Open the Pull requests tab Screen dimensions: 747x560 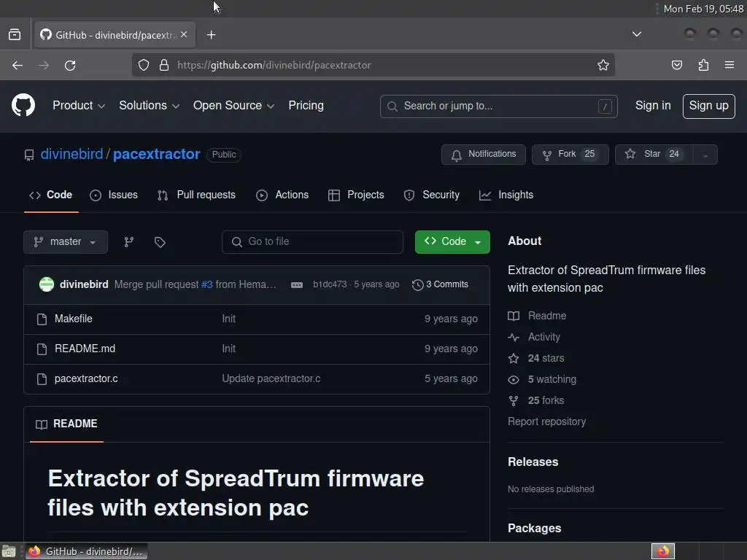tap(196, 195)
